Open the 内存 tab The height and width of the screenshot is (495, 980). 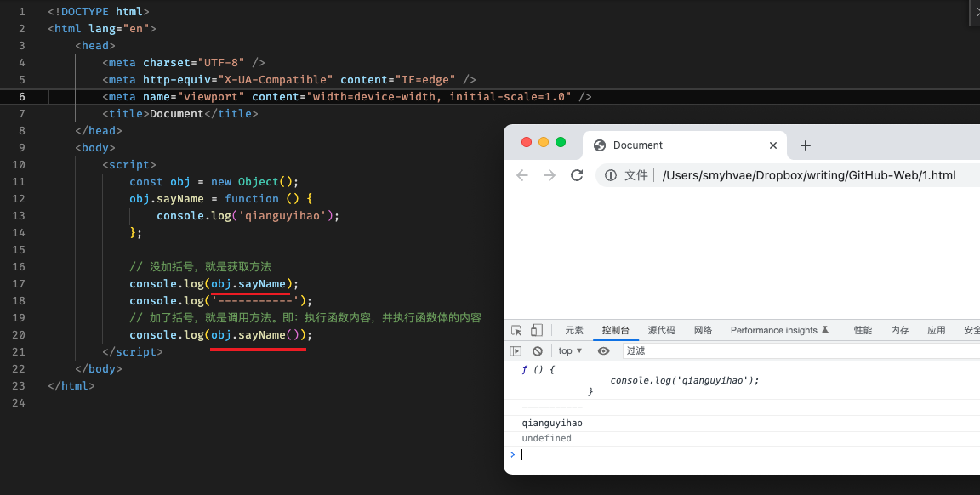tap(900, 330)
